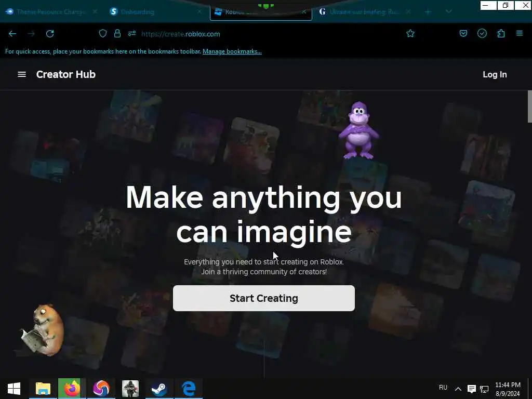Image resolution: width=532 pixels, height=399 pixels.
Task: Open Steam from the taskbar
Action: coord(159,389)
